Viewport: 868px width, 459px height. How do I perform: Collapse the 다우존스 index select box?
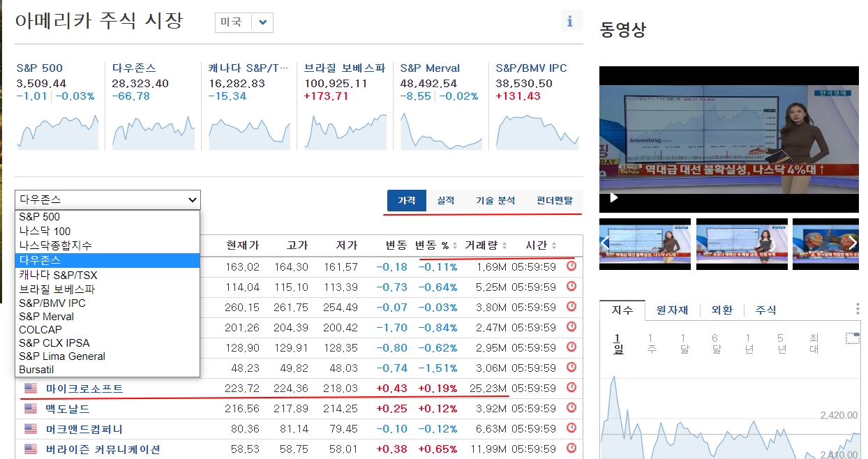pos(107,200)
